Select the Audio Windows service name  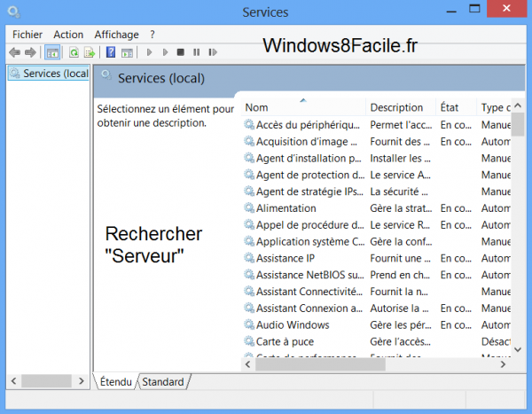(293, 324)
